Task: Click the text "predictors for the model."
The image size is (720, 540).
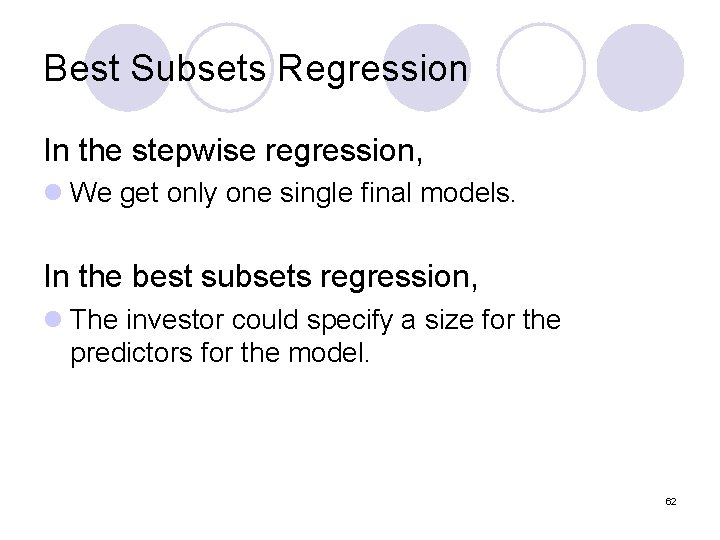Action: coord(220,354)
